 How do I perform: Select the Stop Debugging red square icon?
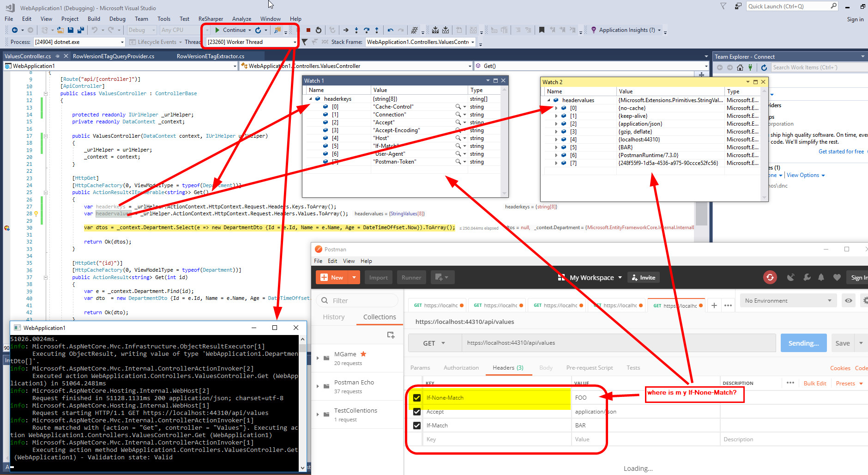point(308,30)
